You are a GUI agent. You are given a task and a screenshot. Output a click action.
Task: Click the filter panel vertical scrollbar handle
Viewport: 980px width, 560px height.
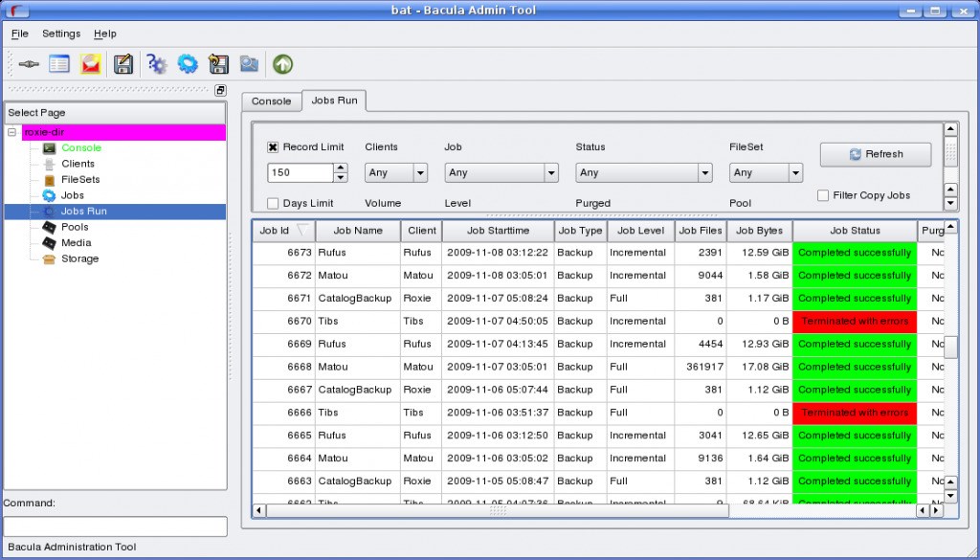[x=950, y=152]
